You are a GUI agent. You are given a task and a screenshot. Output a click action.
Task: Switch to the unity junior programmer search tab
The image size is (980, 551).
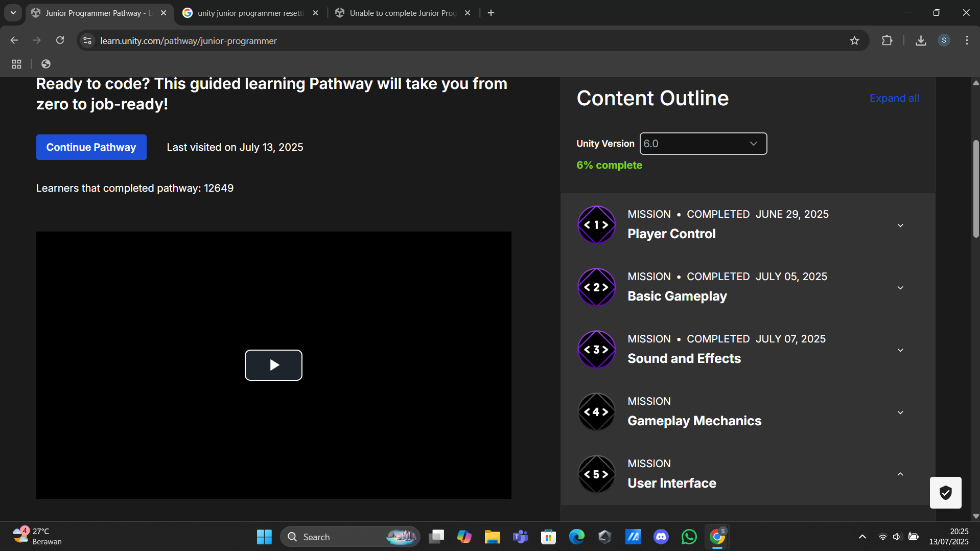pyautogui.click(x=249, y=13)
